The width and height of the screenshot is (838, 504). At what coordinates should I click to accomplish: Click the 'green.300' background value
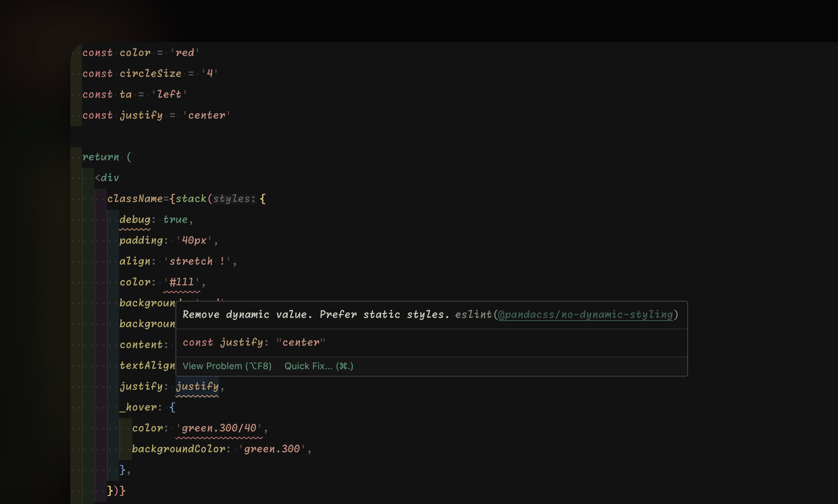272,449
